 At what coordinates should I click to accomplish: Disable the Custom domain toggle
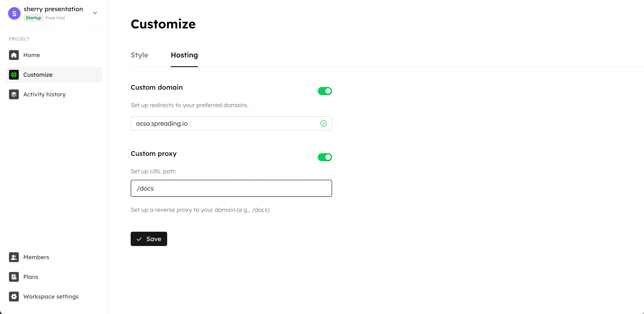pyautogui.click(x=325, y=91)
